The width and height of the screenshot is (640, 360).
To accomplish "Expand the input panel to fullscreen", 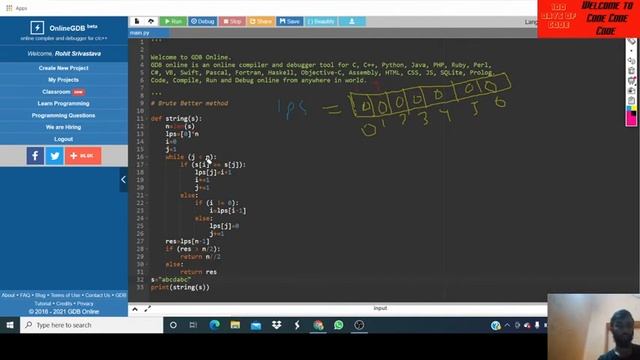I will pyautogui.click(x=148, y=309).
